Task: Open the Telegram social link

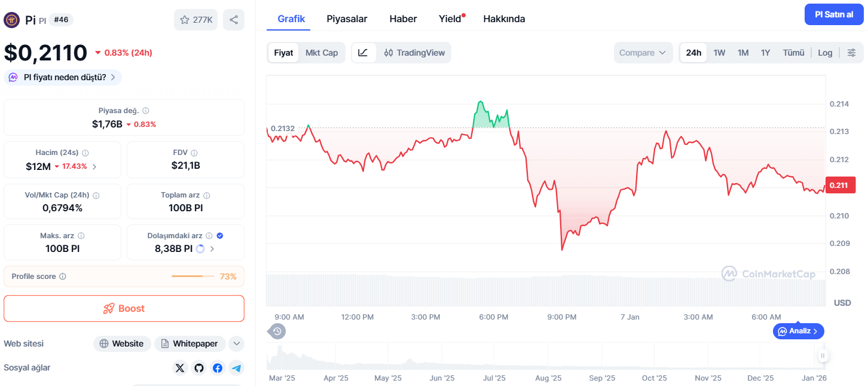Action: pyautogui.click(x=237, y=368)
